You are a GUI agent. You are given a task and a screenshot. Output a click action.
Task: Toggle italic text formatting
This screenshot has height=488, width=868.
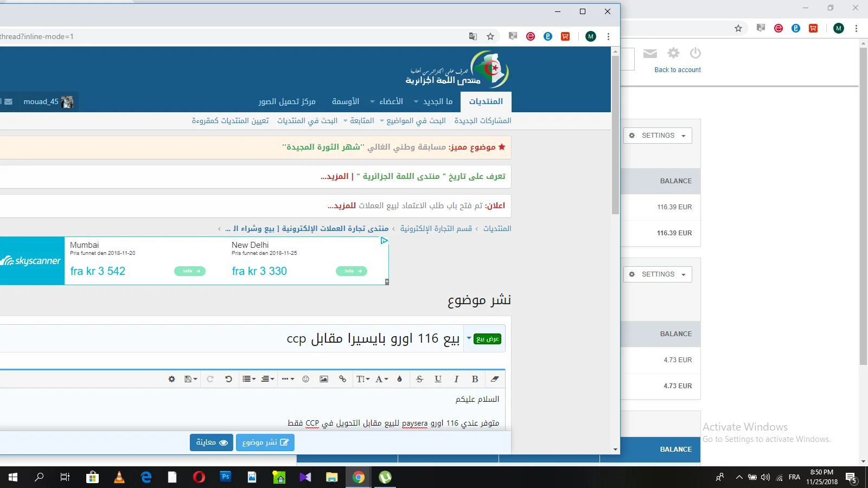point(456,379)
